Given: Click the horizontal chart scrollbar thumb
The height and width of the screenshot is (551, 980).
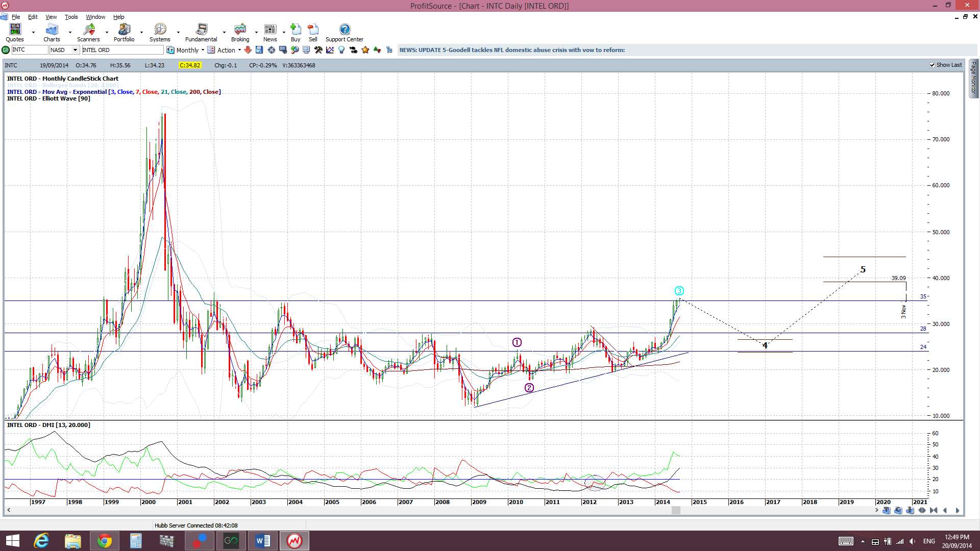Looking at the screenshot, I should pyautogui.click(x=676, y=510).
